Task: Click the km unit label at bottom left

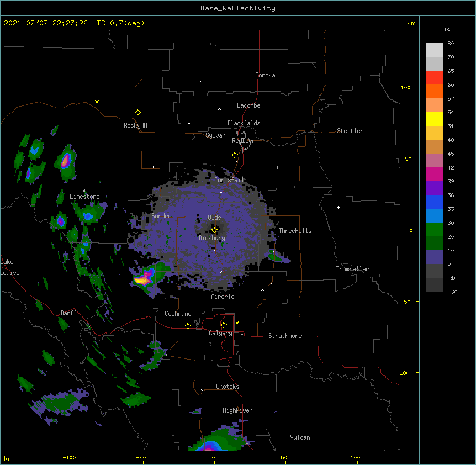Action: tap(8, 459)
